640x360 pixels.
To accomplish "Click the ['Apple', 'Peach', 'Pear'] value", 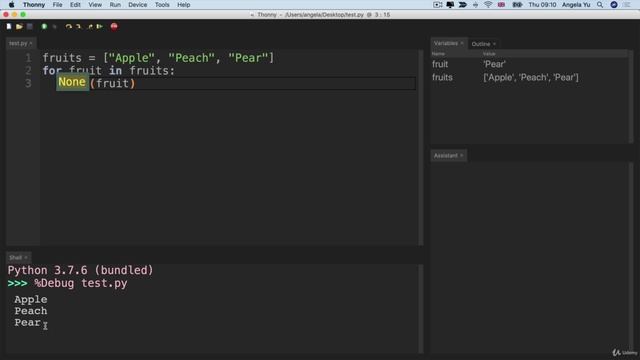I will [x=531, y=77].
